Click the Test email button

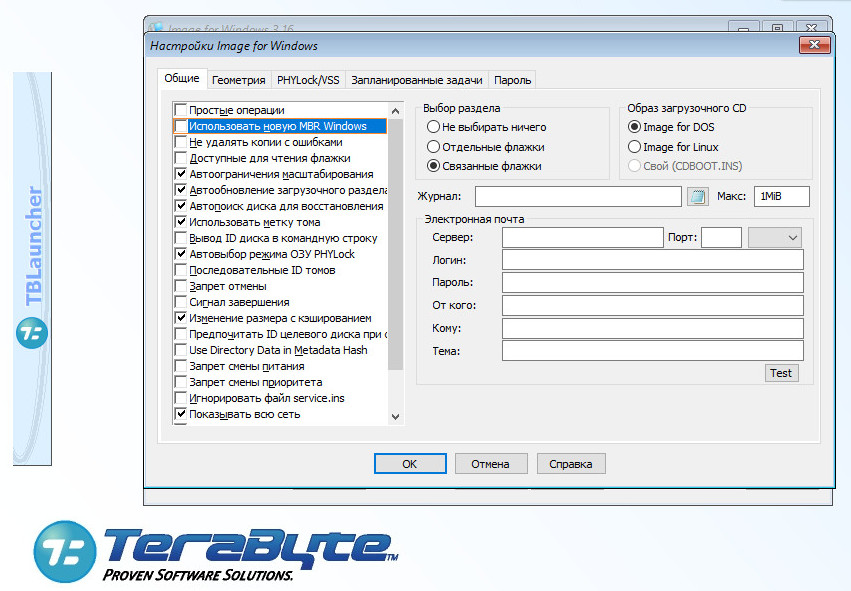tap(781, 373)
